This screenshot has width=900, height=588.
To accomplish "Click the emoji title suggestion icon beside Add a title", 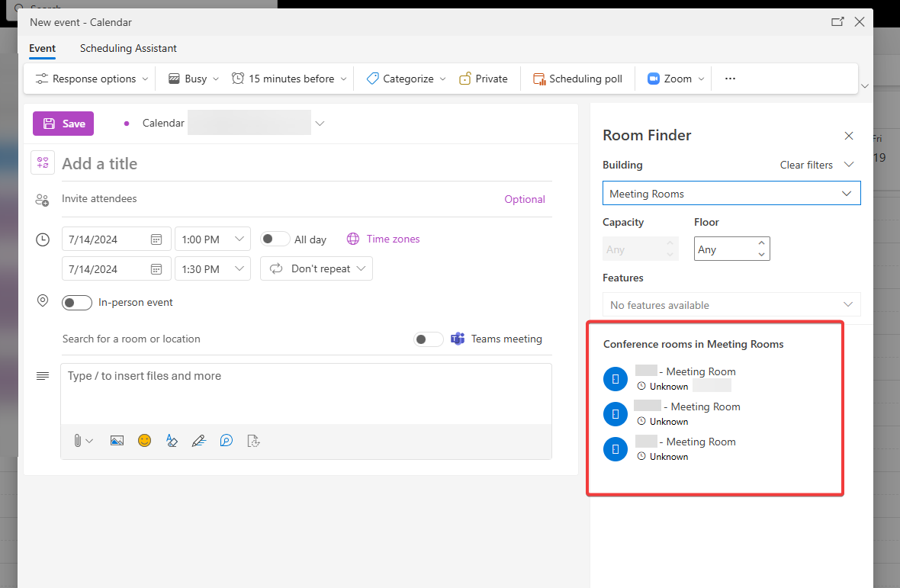I will (43, 163).
